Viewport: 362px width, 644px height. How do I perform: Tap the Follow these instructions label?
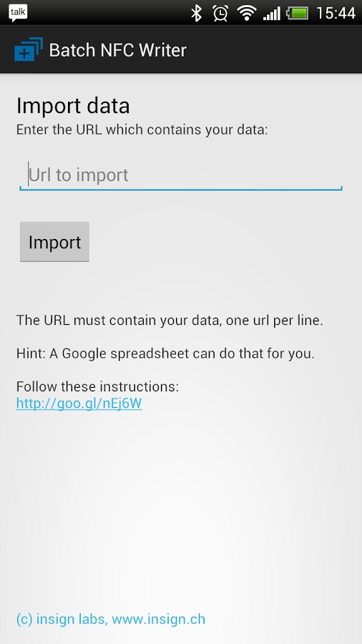98,386
